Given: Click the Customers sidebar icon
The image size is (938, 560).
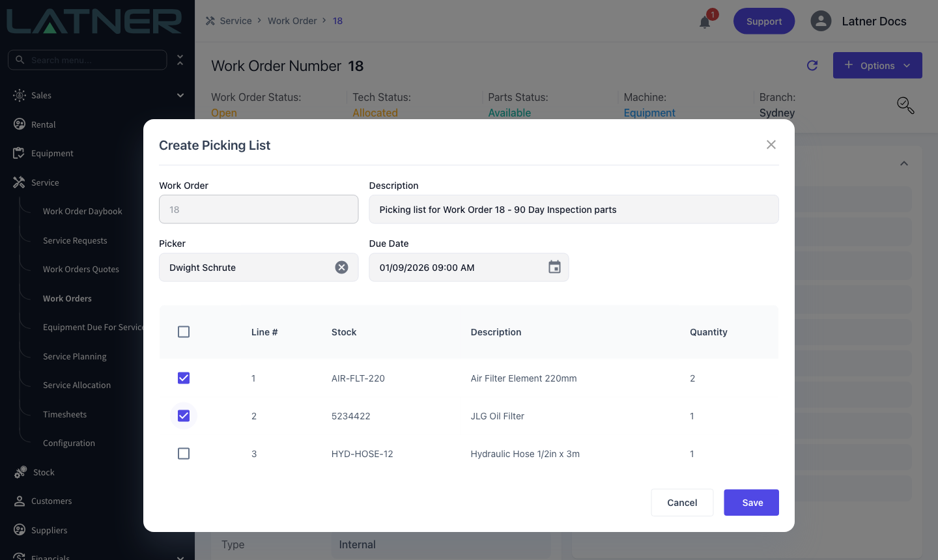Looking at the screenshot, I should (20, 501).
